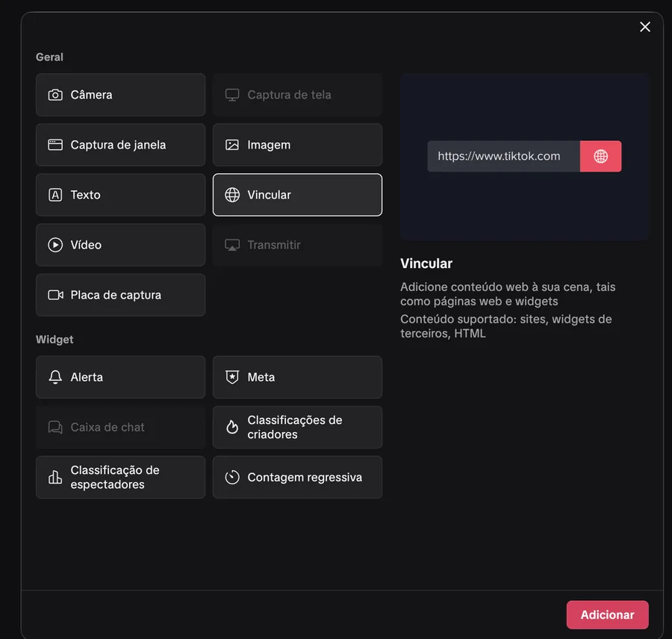Click the Adicionar button

click(x=607, y=614)
